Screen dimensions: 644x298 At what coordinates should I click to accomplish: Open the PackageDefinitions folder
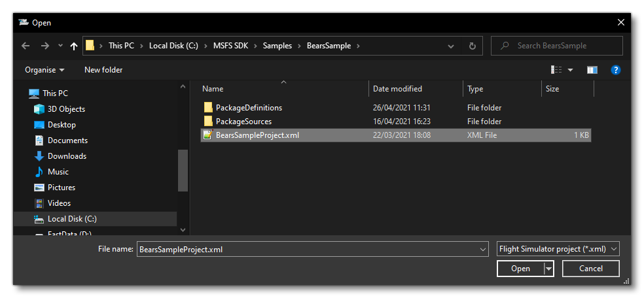pos(249,107)
